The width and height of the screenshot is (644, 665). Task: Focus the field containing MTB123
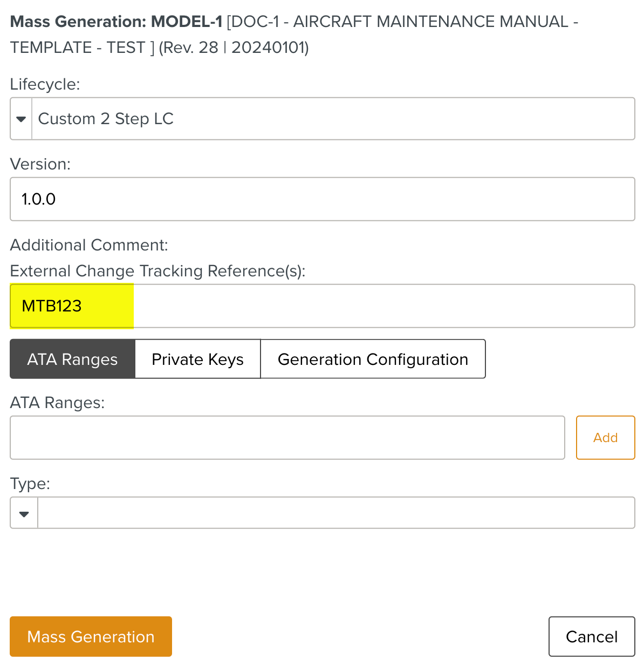(x=322, y=306)
